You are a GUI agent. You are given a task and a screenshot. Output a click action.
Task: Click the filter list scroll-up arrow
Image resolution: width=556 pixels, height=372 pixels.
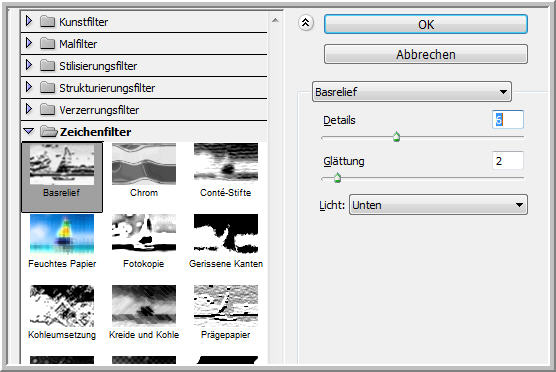275,21
